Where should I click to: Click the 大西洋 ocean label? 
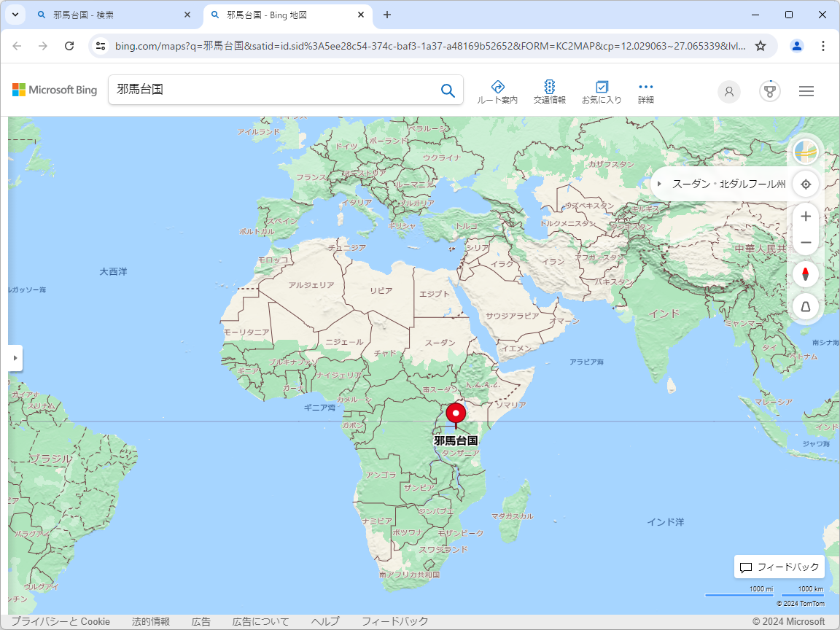[114, 271]
